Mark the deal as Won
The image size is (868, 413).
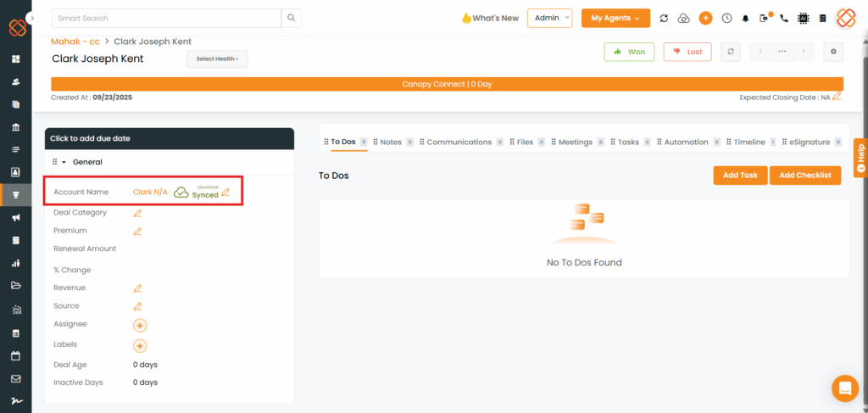pyautogui.click(x=629, y=52)
